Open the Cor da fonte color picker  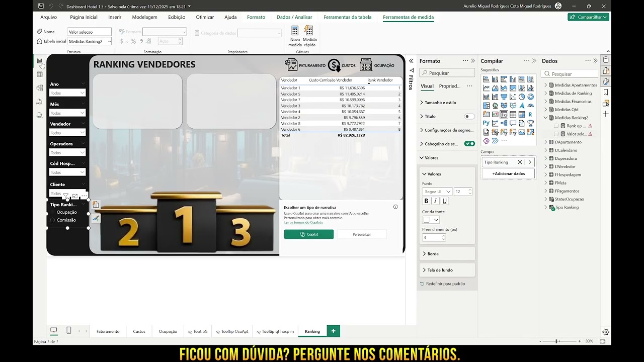[x=431, y=220]
